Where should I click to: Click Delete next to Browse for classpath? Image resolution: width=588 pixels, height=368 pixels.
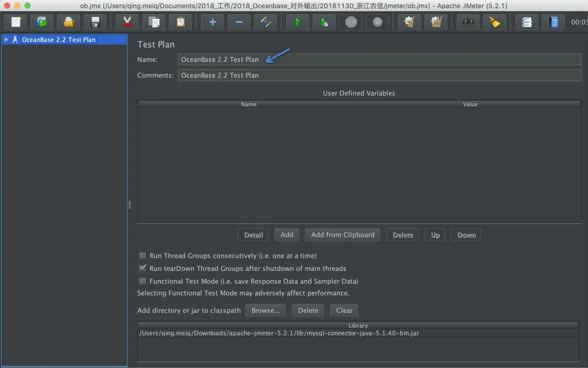(308, 310)
